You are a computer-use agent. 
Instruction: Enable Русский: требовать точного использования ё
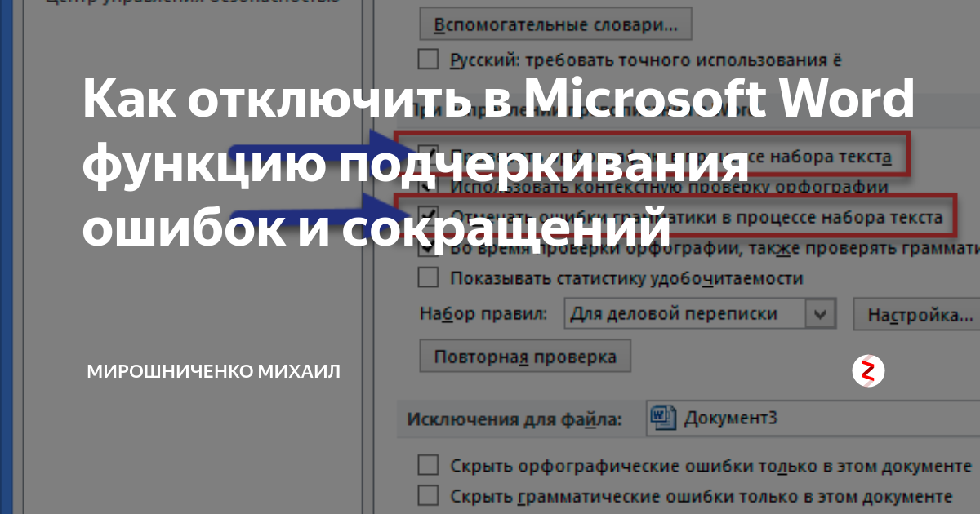coord(428,60)
